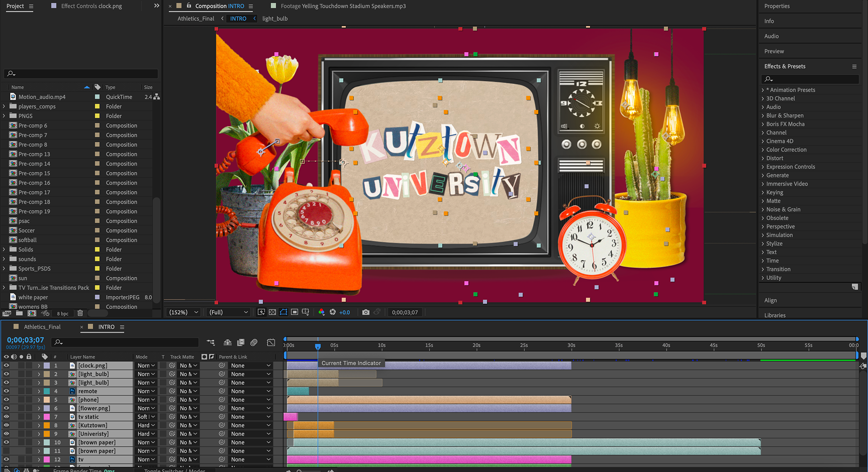Hide the [flower.png] layer
Screen dimensions: 868x472
pos(6,408)
